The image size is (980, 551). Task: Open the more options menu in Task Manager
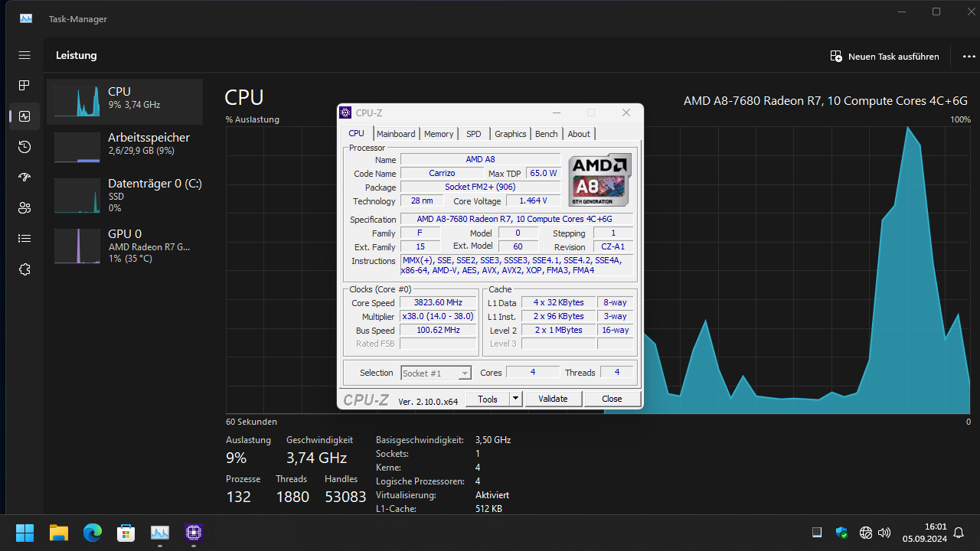(x=969, y=56)
